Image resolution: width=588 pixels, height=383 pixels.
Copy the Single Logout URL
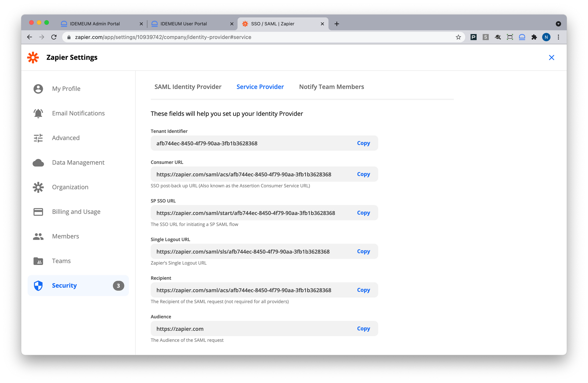pos(363,251)
